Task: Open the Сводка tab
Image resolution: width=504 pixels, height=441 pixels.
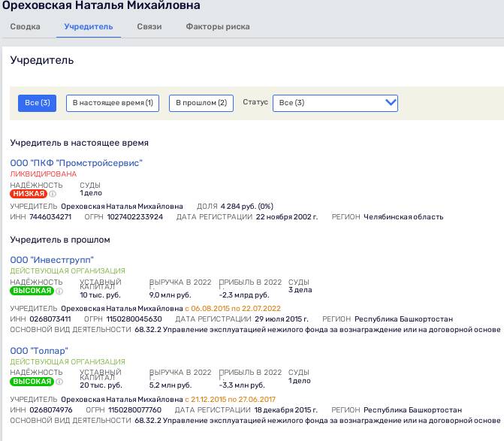Action: tap(25, 27)
